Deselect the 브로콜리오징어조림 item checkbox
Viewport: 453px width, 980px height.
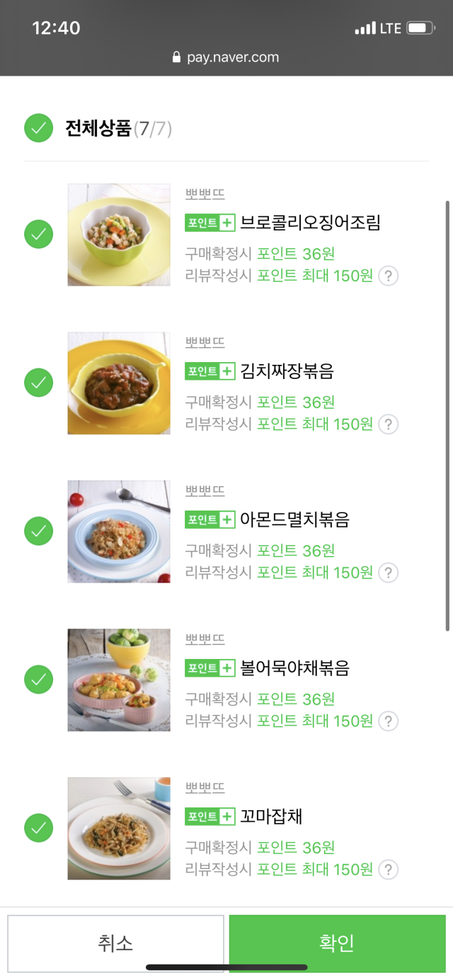click(39, 234)
